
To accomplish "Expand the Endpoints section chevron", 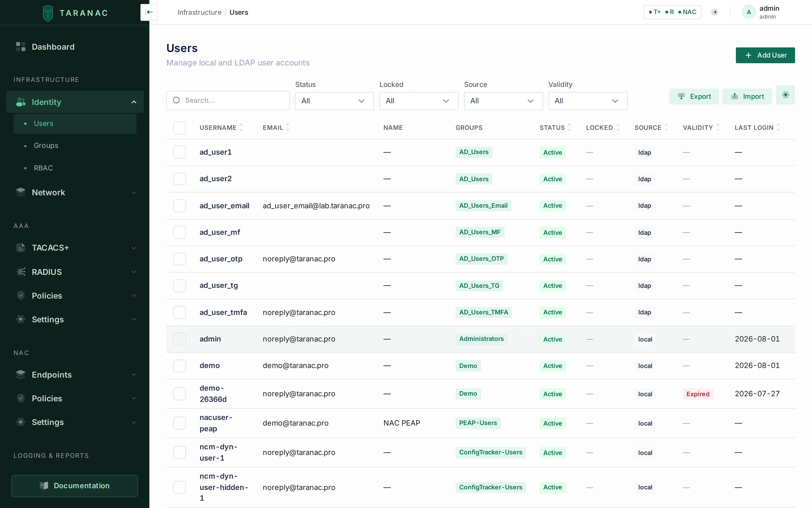I will (134, 375).
